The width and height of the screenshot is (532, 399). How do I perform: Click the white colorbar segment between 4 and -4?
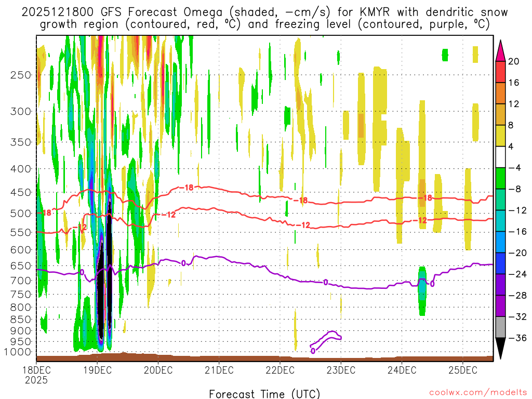click(x=500, y=157)
